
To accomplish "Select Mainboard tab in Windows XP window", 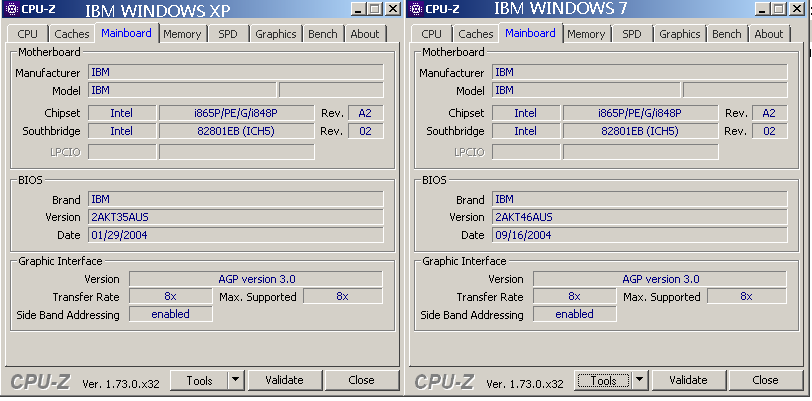I will [x=126, y=33].
